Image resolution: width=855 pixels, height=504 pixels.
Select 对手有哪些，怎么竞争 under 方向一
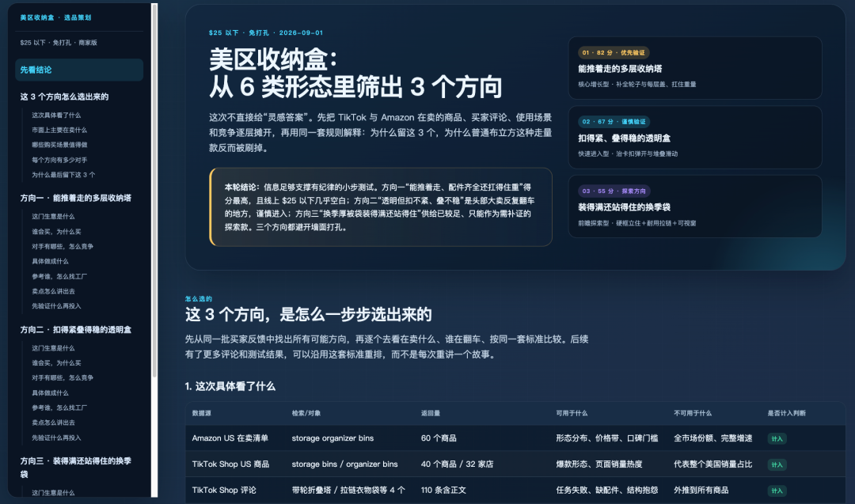pyautogui.click(x=63, y=246)
